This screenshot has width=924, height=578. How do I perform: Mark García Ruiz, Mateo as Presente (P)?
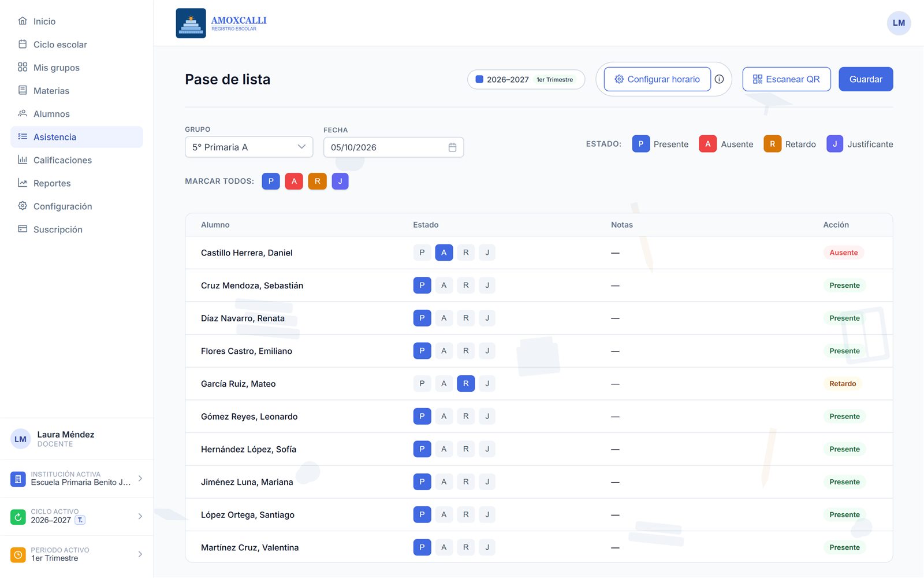point(422,384)
